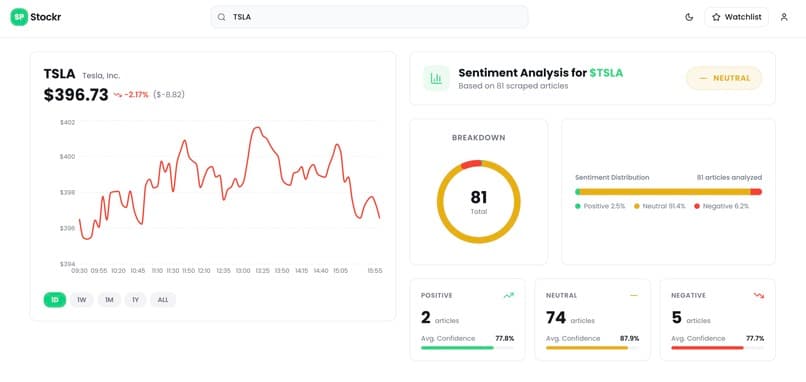
Task: Click the negative trend down arrow icon
Action: (x=759, y=296)
